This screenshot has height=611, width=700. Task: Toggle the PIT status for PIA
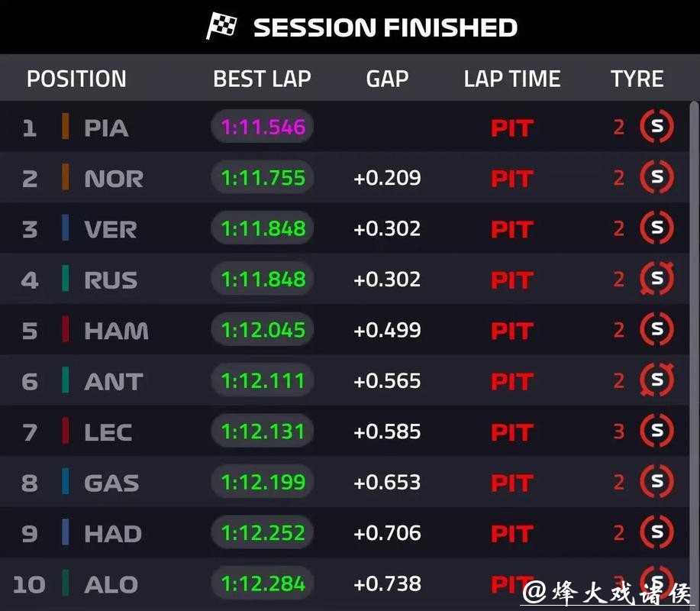[511, 126]
